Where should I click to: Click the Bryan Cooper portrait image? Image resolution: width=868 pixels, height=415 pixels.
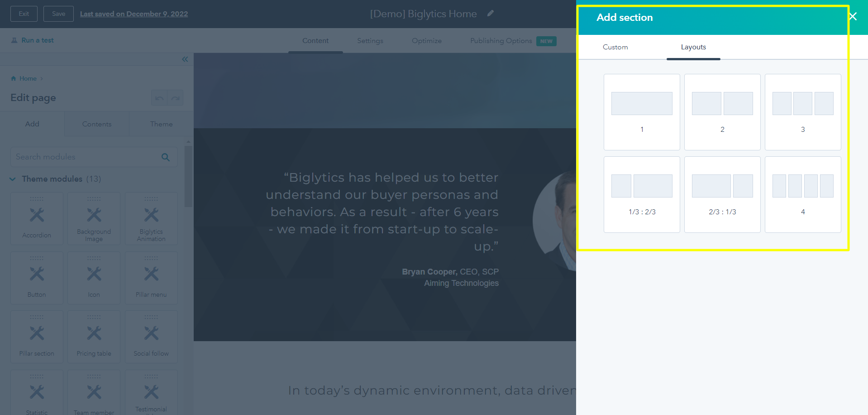pos(555,221)
